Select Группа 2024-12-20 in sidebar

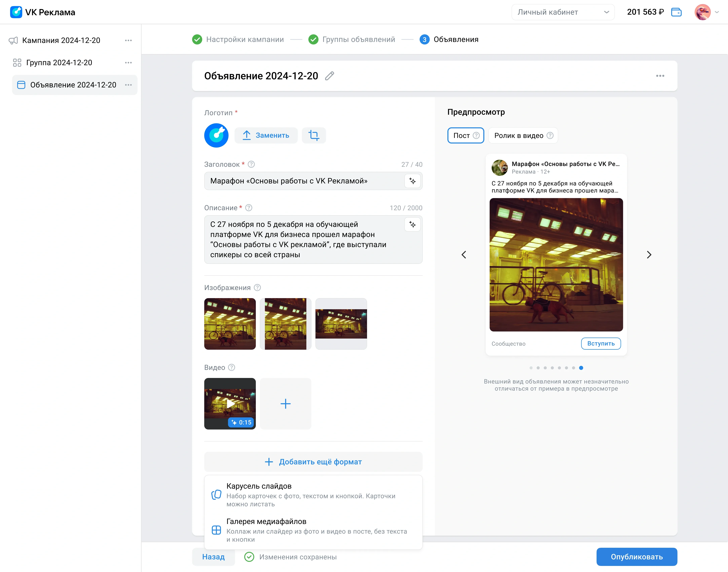[x=59, y=63]
